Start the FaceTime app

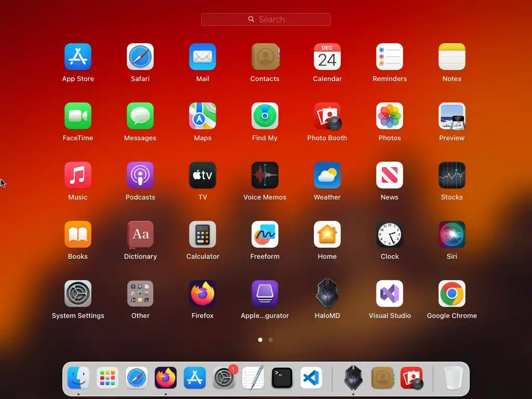click(78, 116)
